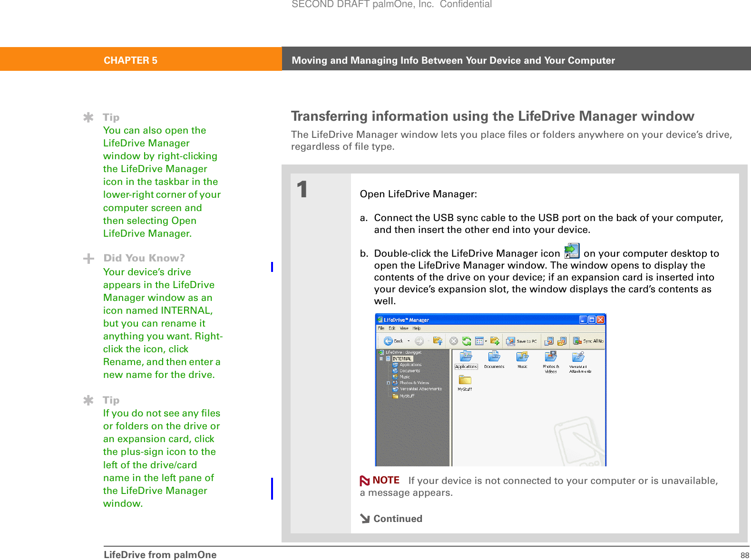The width and height of the screenshot is (751, 560).
Task: Click LifeDrive Manager title bar app icon
Action: pyautogui.click(x=380, y=320)
